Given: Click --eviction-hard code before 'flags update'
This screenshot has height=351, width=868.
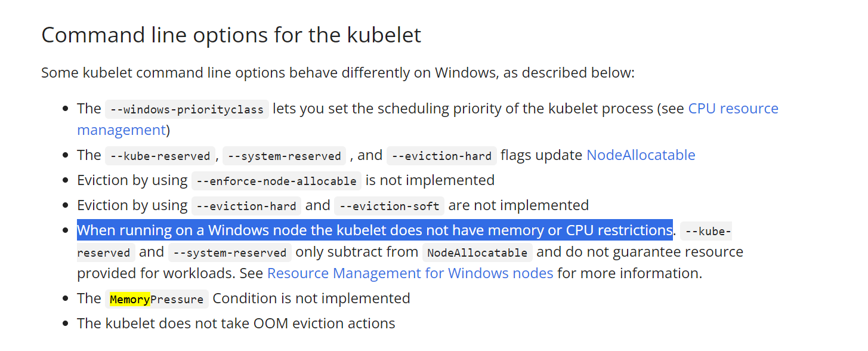Looking at the screenshot, I should (x=441, y=156).
